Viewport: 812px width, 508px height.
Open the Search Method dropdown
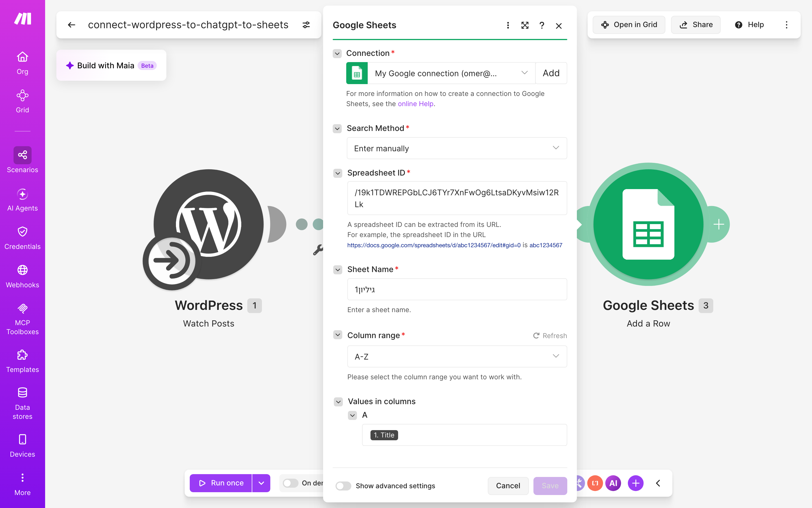point(457,148)
